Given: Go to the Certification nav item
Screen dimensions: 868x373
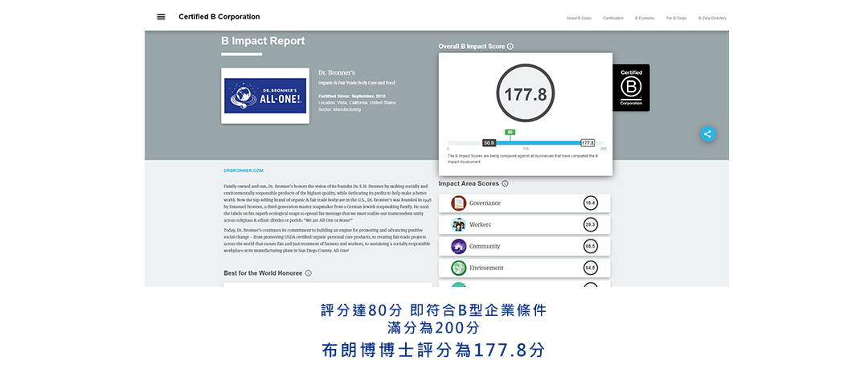Looking at the screenshot, I should 613,18.
